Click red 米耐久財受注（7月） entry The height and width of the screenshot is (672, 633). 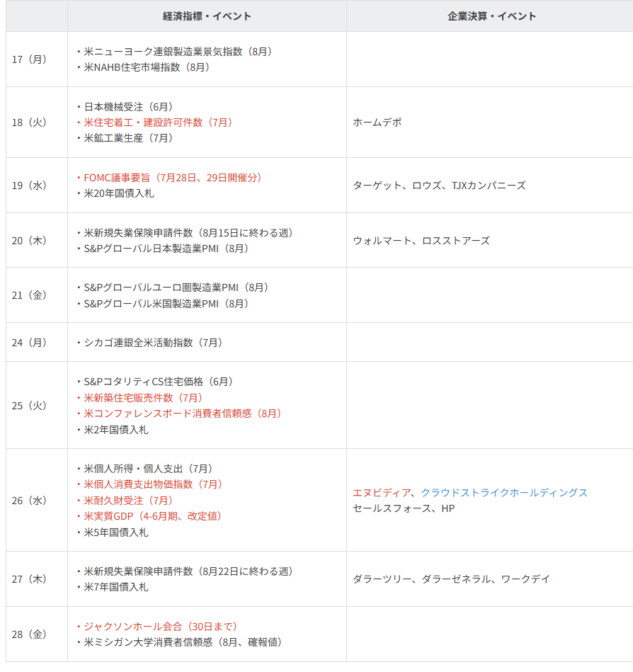pos(125,501)
